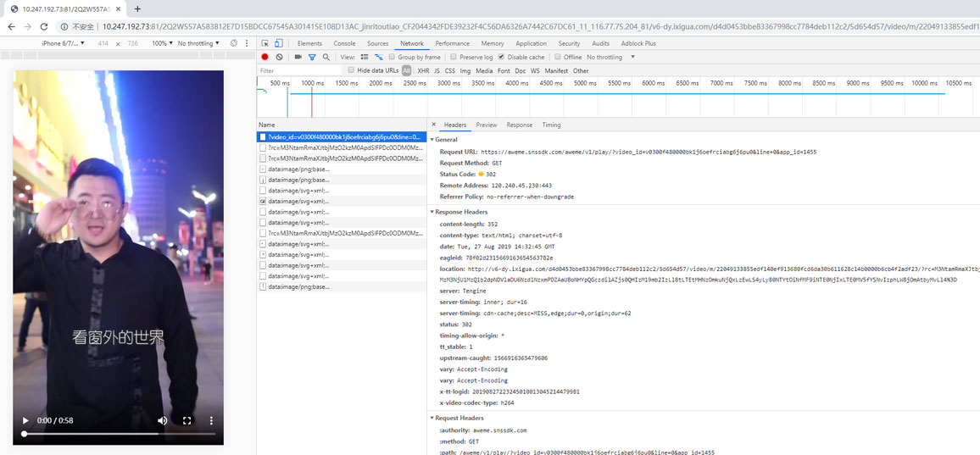
Task: Enter video fullscreen mode
Action: 187,420
